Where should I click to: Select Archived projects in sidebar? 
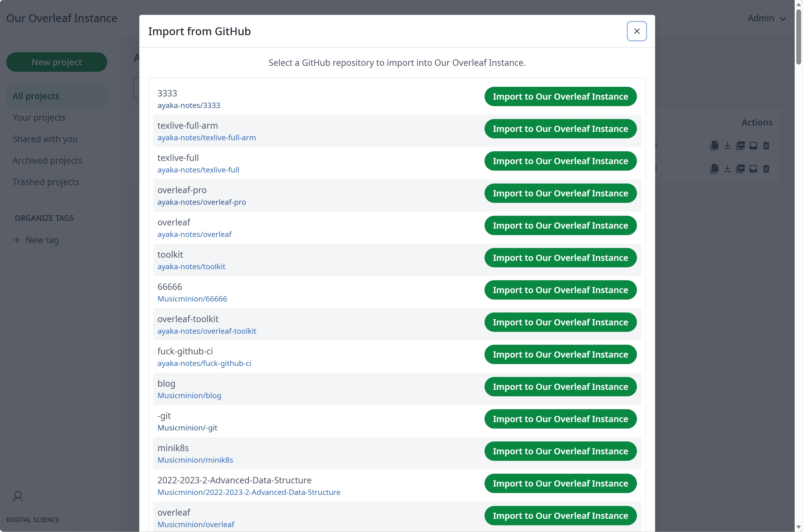47,160
